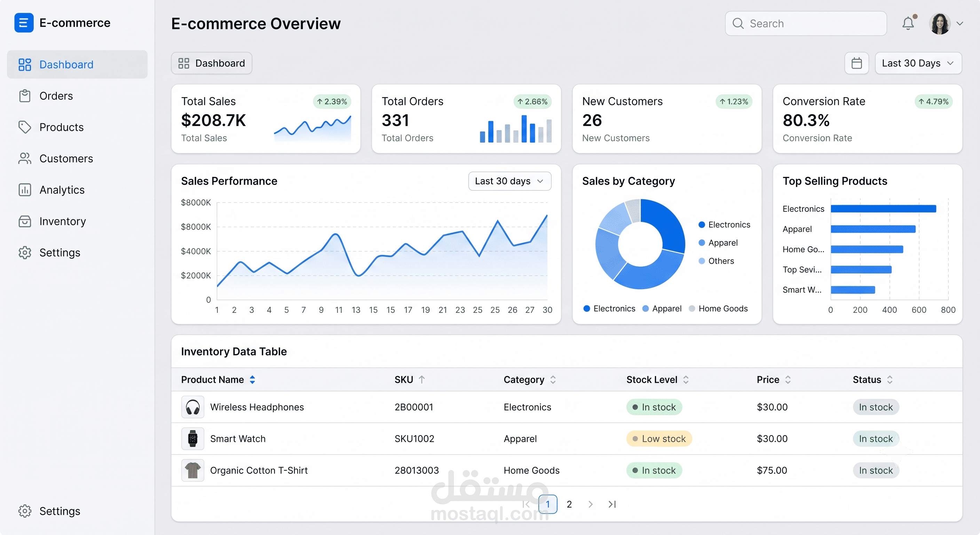Expand Sales Performance Last 30 days dropdown
The width and height of the screenshot is (980, 535).
[509, 181]
